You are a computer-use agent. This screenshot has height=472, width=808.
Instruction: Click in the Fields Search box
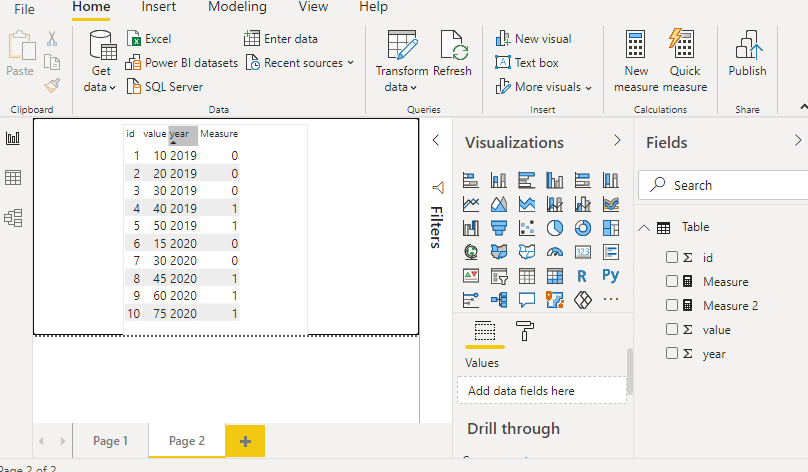(x=723, y=185)
